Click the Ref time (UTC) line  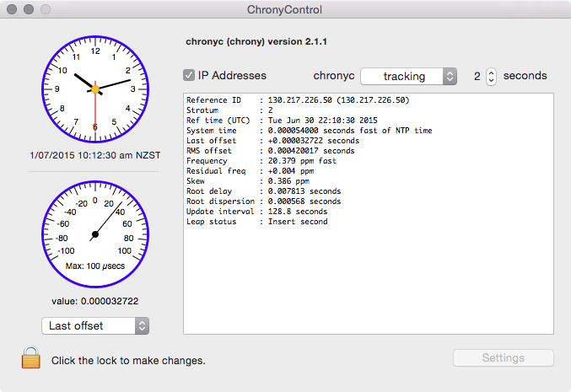click(282, 121)
